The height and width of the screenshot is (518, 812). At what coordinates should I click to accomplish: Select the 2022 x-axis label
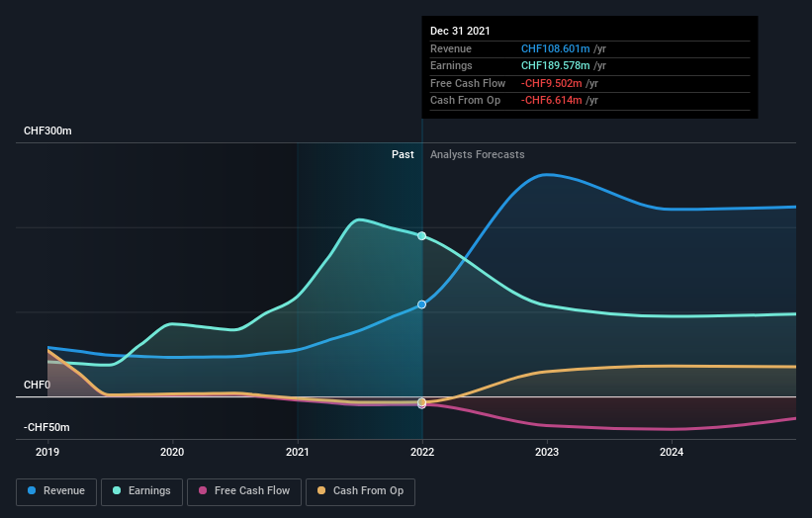coord(422,453)
